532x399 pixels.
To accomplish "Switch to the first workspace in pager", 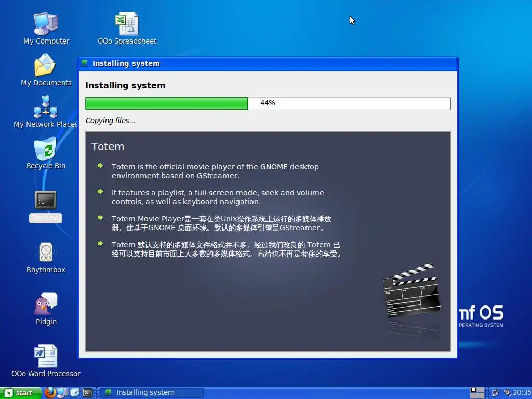I will (474, 390).
